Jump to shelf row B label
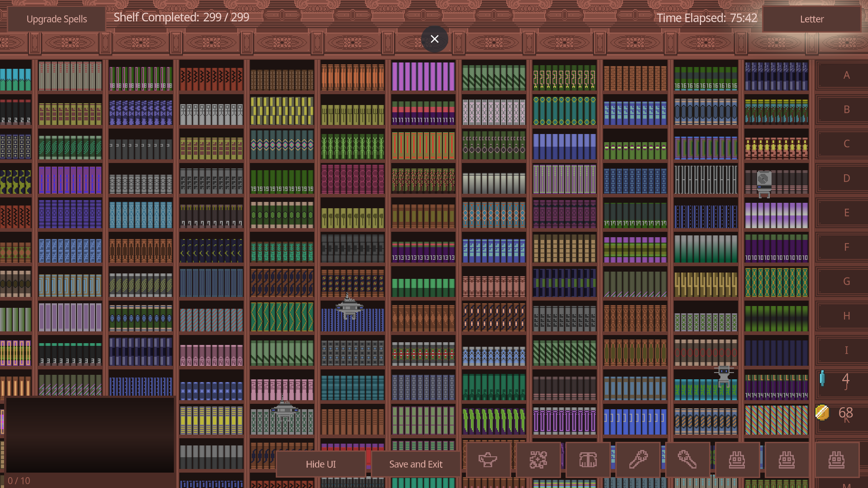Screen dimensions: 868x488 [846, 110]
